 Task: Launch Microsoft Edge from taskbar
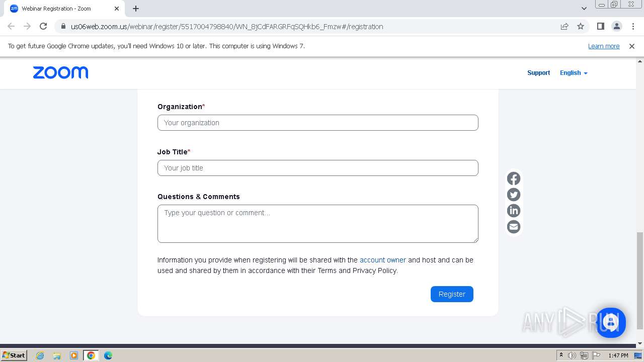[x=108, y=355]
